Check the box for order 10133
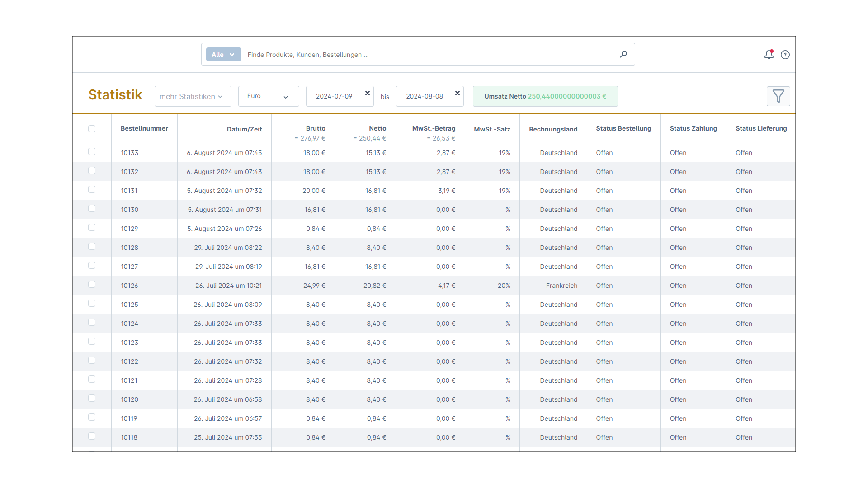Viewport: 868px width, 488px height. pyautogui.click(x=92, y=151)
